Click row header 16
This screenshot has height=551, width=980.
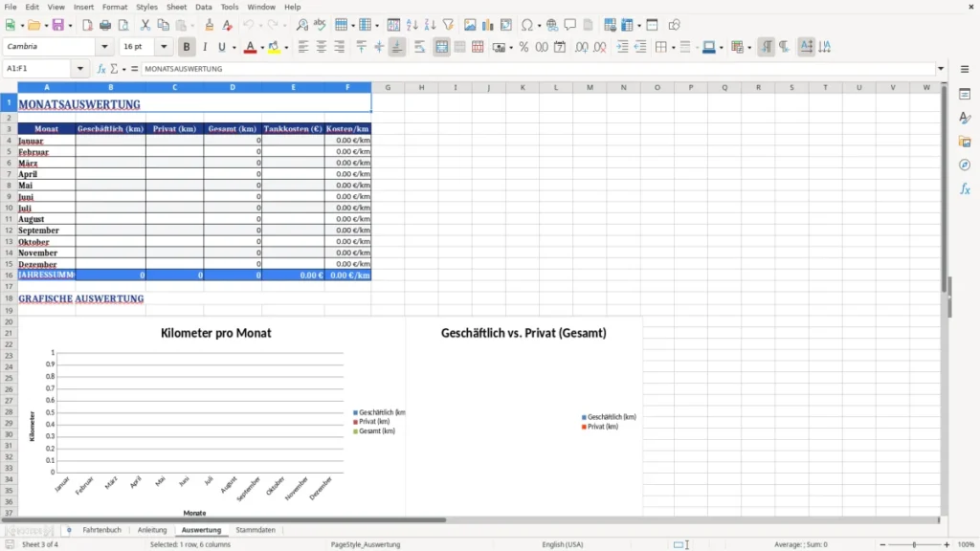tap(9, 275)
